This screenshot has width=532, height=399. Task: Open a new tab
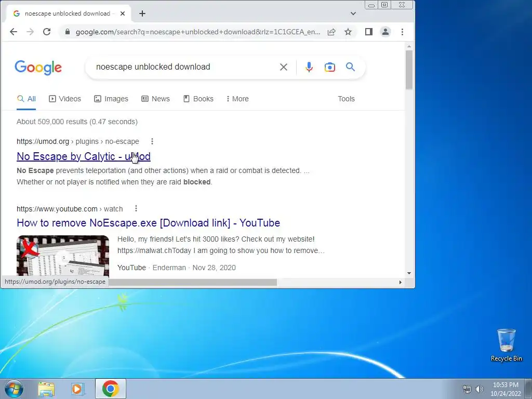point(142,14)
